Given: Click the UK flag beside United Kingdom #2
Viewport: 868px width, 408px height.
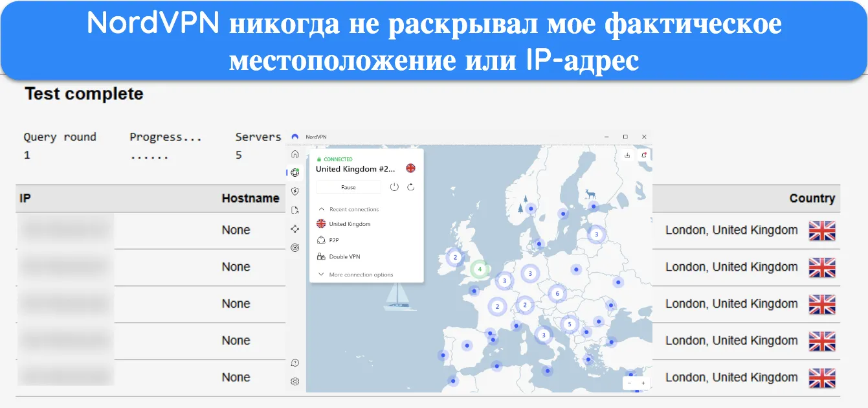Looking at the screenshot, I should tap(410, 168).
